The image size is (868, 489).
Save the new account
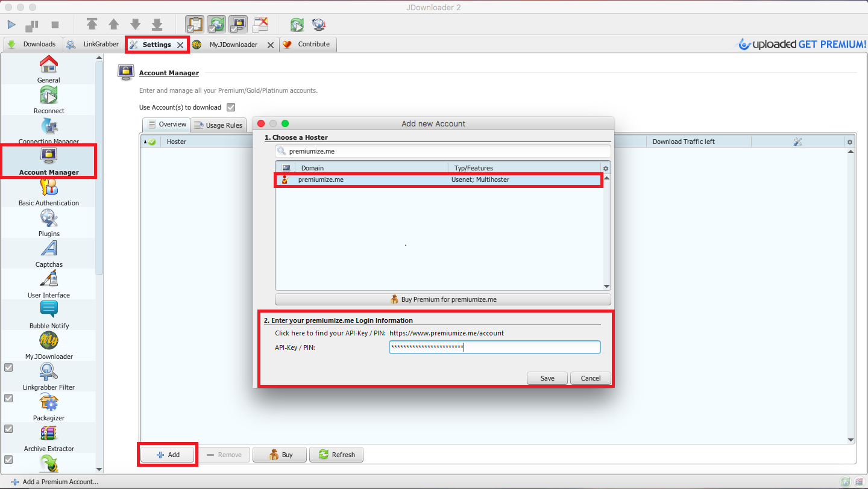[547, 378]
